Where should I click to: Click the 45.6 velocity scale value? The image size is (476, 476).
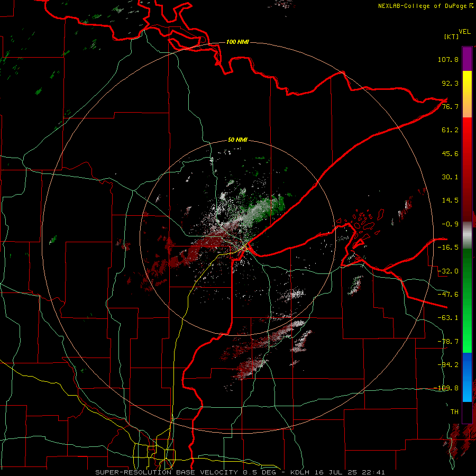pos(450,153)
